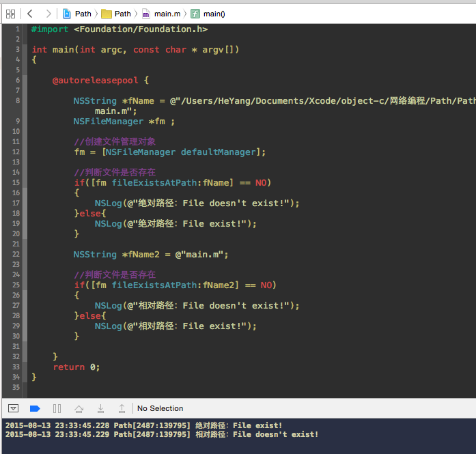Screen dimensions: 476x454
Task: Hide the debug area
Action: [13, 408]
